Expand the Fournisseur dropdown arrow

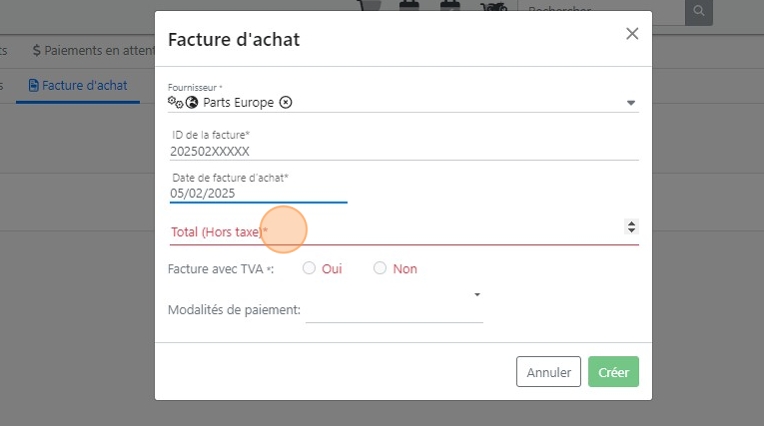(x=631, y=102)
